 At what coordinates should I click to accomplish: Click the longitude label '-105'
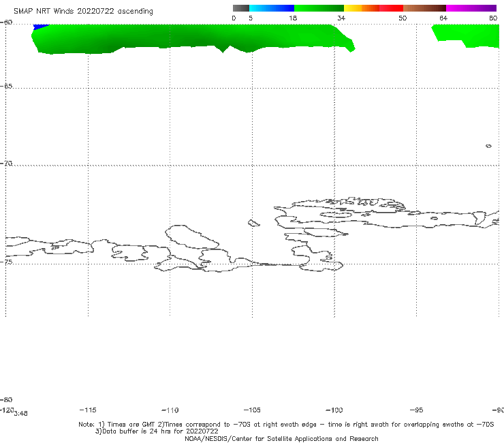point(252,410)
